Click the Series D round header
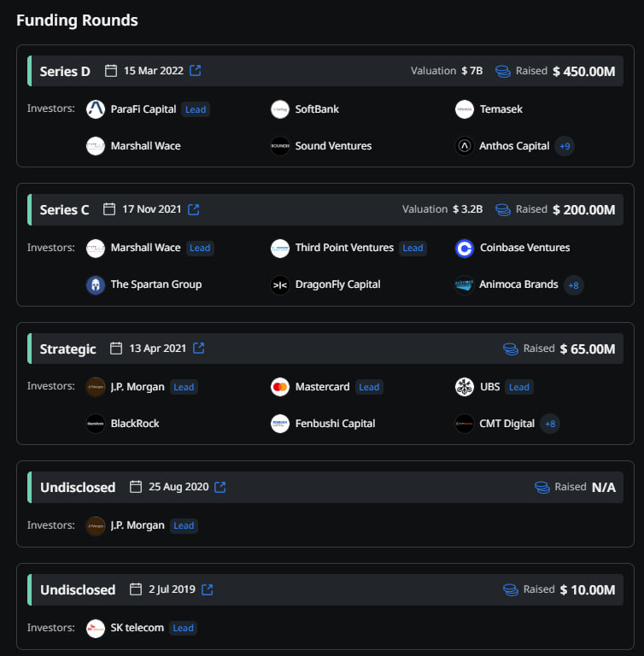644x656 pixels. (x=65, y=71)
